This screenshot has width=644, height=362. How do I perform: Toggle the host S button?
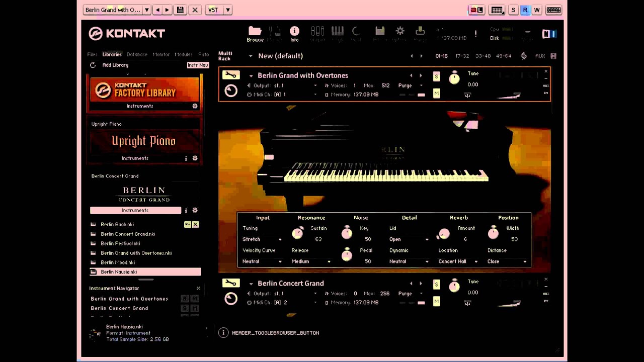513,10
